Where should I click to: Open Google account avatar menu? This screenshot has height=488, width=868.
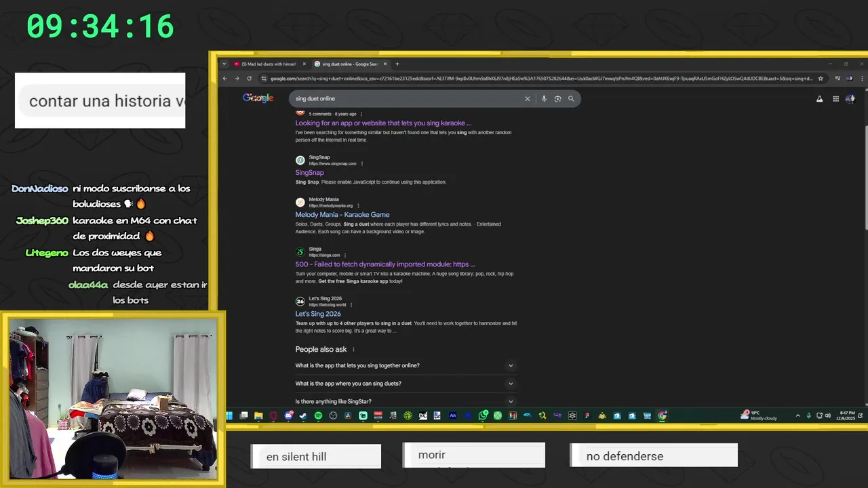tap(850, 99)
